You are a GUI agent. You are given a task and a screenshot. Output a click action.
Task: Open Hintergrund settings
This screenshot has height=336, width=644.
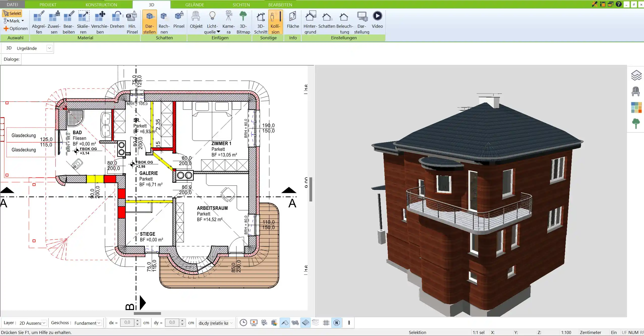(x=310, y=22)
